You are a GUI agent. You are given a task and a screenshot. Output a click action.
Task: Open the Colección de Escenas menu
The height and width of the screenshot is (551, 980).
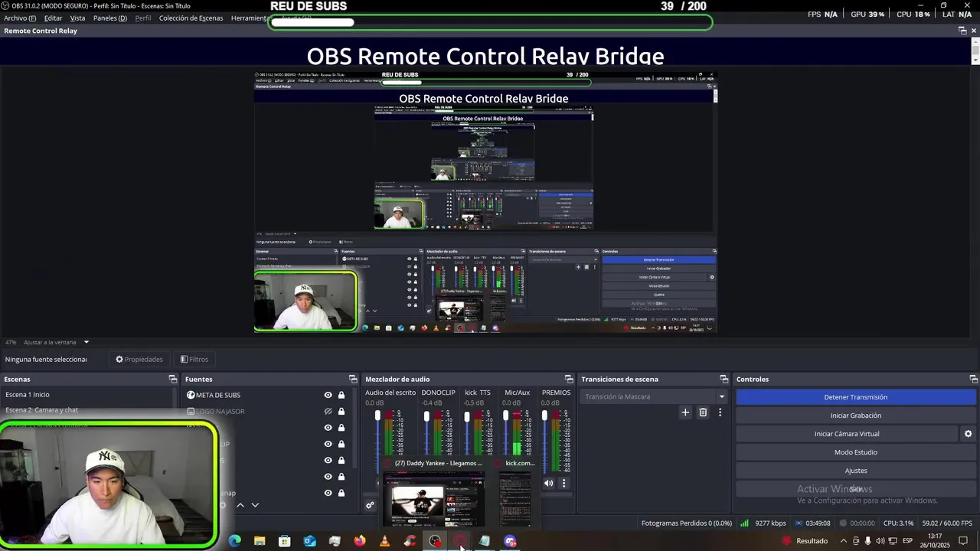(191, 18)
